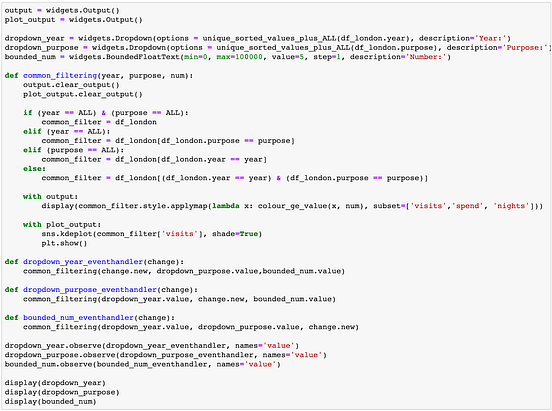Viewport: 552px width, 411px height.
Task: Click the 'nights' string in subset list
Action: [511, 206]
